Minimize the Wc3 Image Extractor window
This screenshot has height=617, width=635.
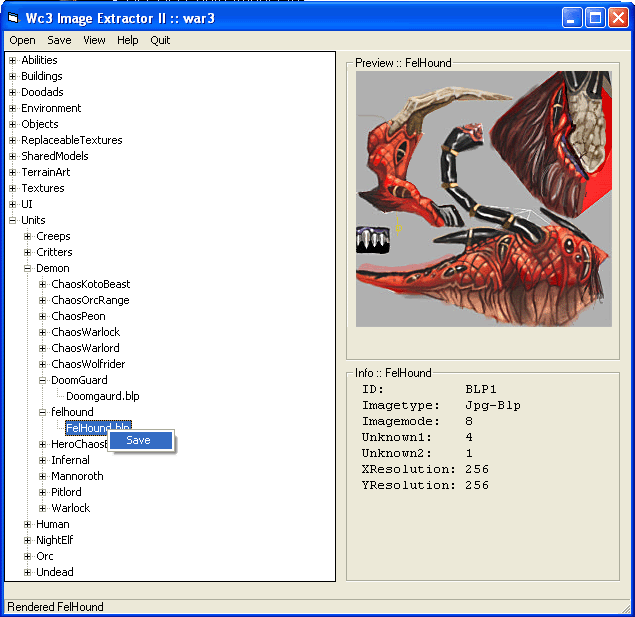[x=571, y=18]
